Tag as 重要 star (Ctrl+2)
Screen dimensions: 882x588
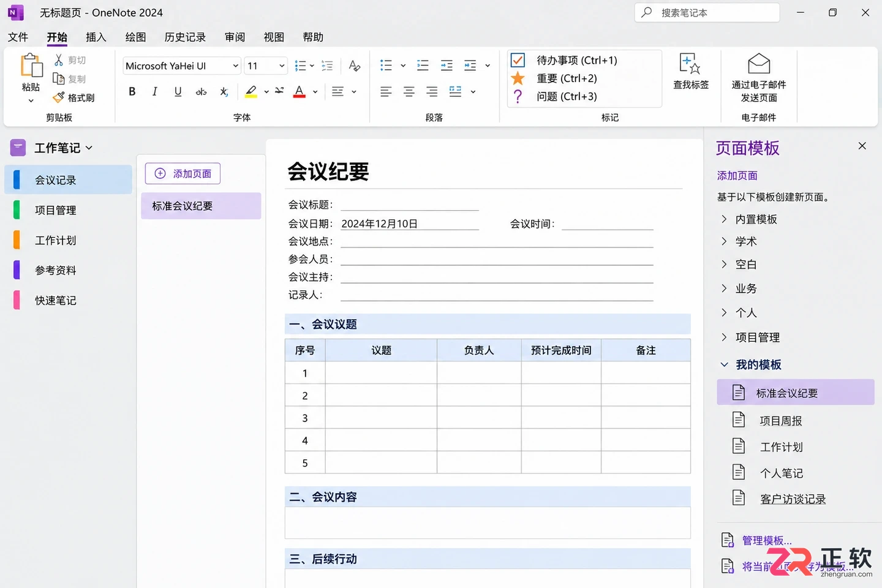tap(518, 78)
